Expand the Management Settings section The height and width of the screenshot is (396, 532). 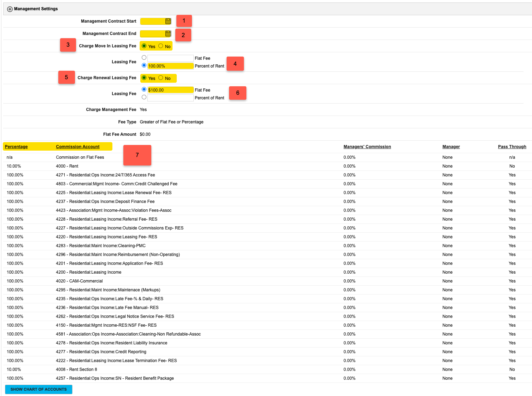(x=9, y=9)
